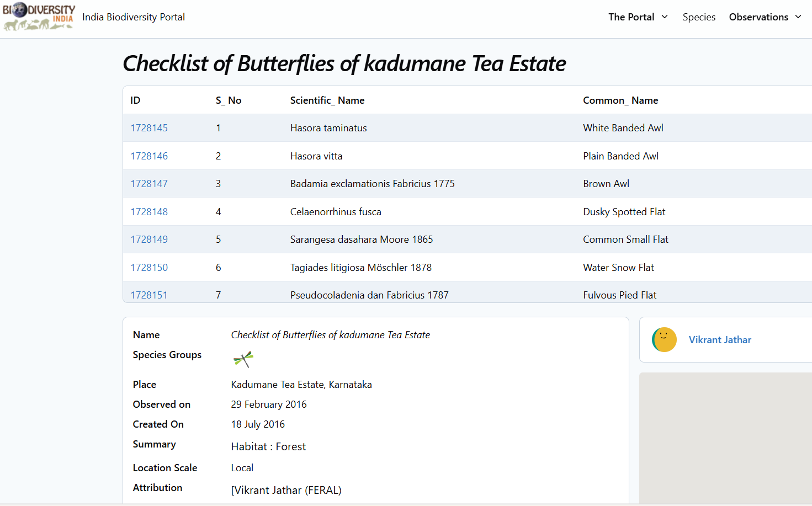Select the Species menu item

tap(699, 17)
